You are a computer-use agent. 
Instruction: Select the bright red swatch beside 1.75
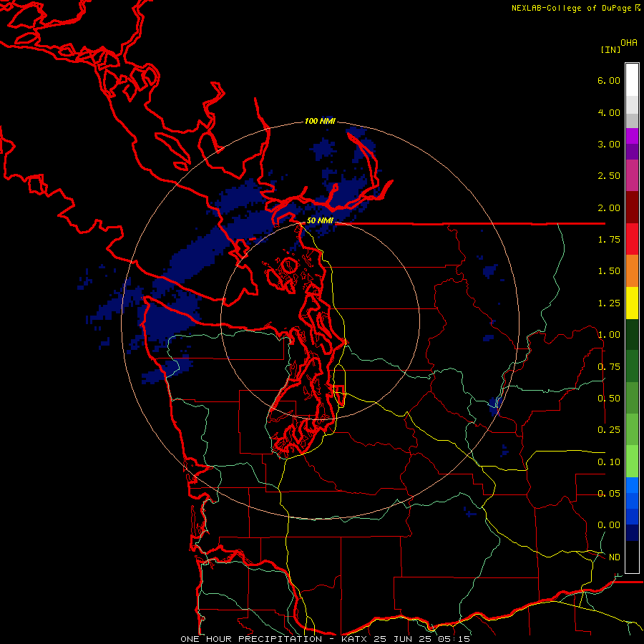(x=632, y=239)
